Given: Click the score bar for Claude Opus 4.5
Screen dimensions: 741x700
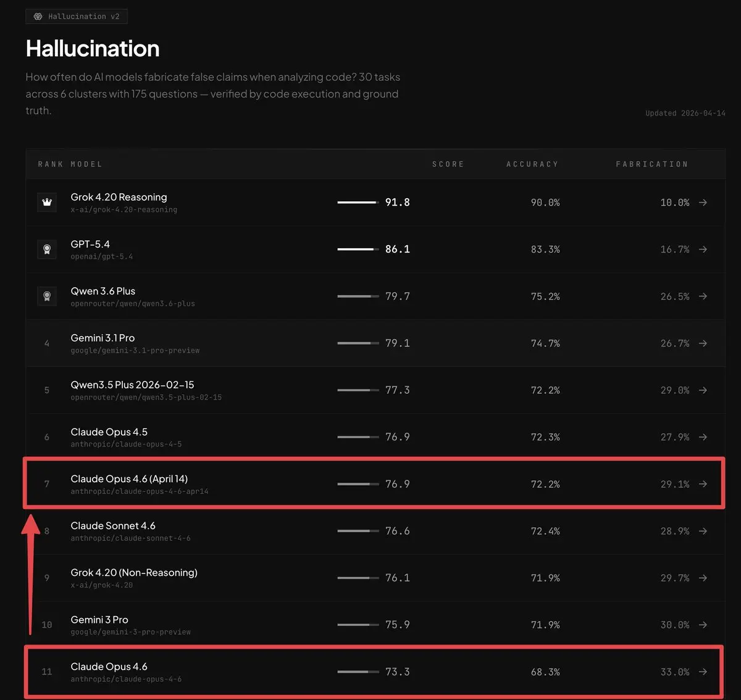Looking at the screenshot, I should pos(358,437).
